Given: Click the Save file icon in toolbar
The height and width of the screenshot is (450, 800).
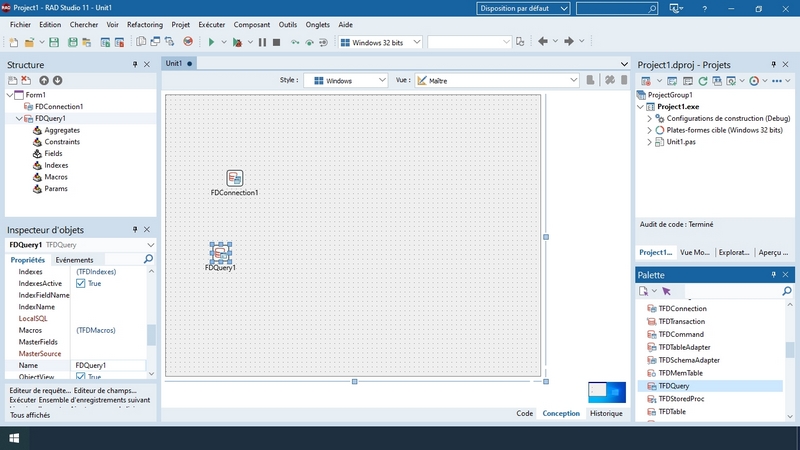Looking at the screenshot, I should (55, 42).
